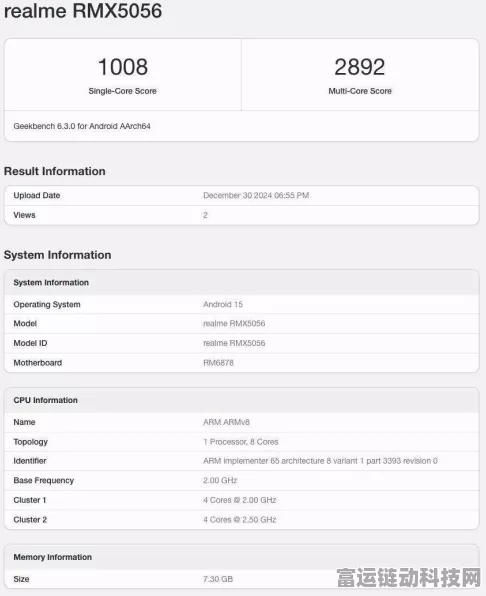Click the Model ID label

(30, 343)
